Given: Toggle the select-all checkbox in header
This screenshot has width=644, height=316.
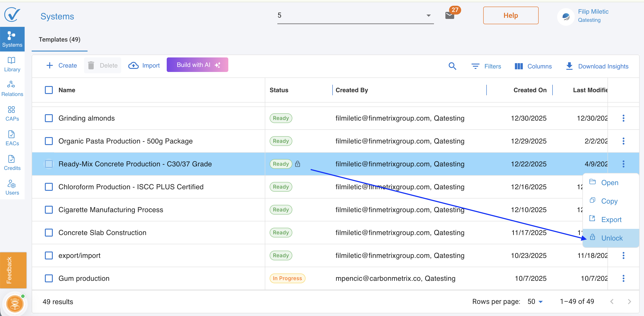Looking at the screenshot, I should (49, 90).
